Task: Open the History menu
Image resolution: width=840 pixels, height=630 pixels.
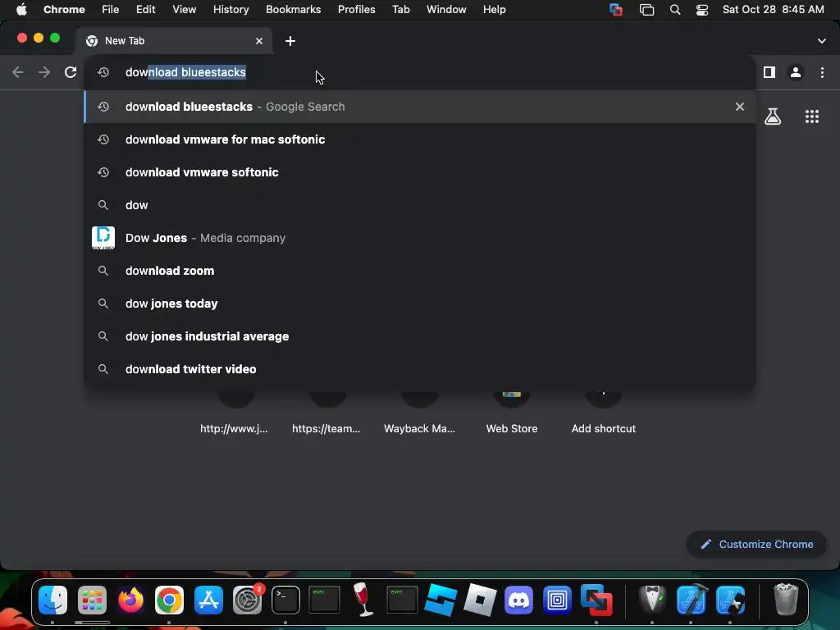Action: (x=231, y=10)
